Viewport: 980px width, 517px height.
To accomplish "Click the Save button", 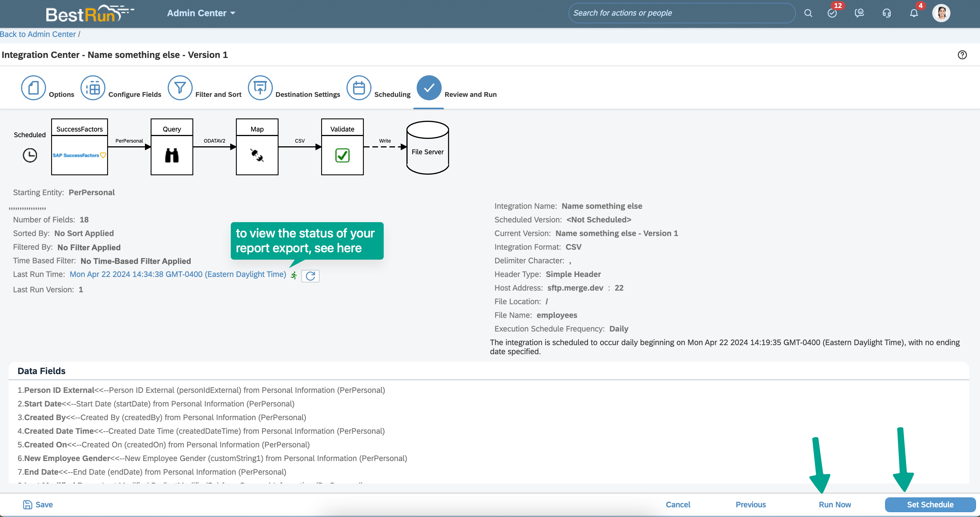I will tap(38, 505).
